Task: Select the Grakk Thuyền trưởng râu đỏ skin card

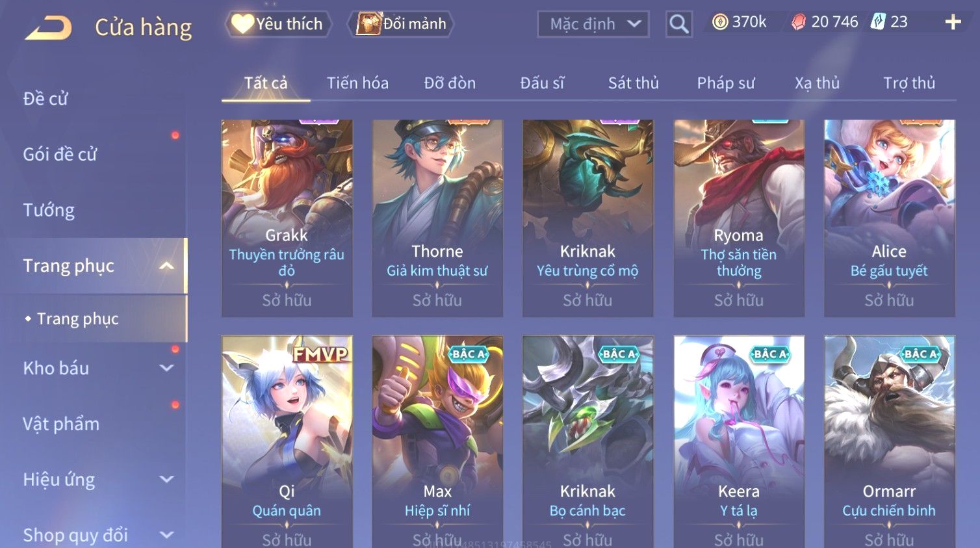Action: click(287, 218)
